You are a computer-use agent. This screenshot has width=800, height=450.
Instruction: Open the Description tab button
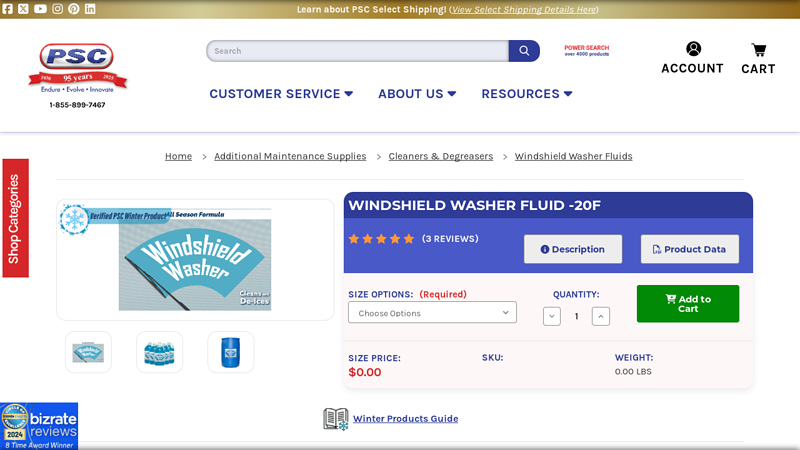(x=573, y=249)
